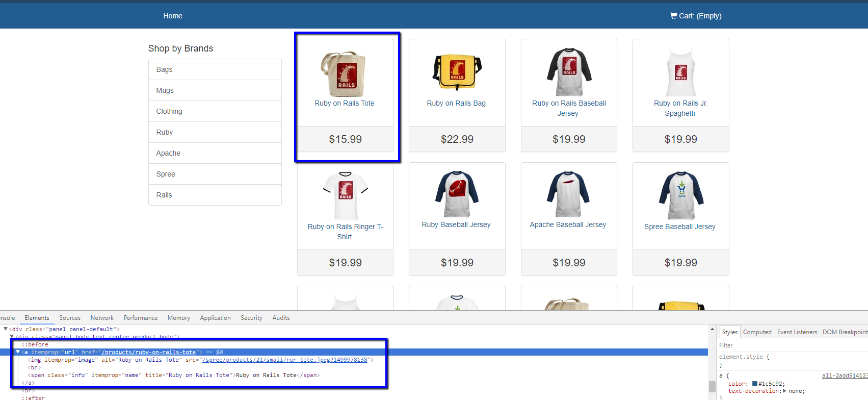
Task: Select the Rails brand
Action: (x=215, y=195)
